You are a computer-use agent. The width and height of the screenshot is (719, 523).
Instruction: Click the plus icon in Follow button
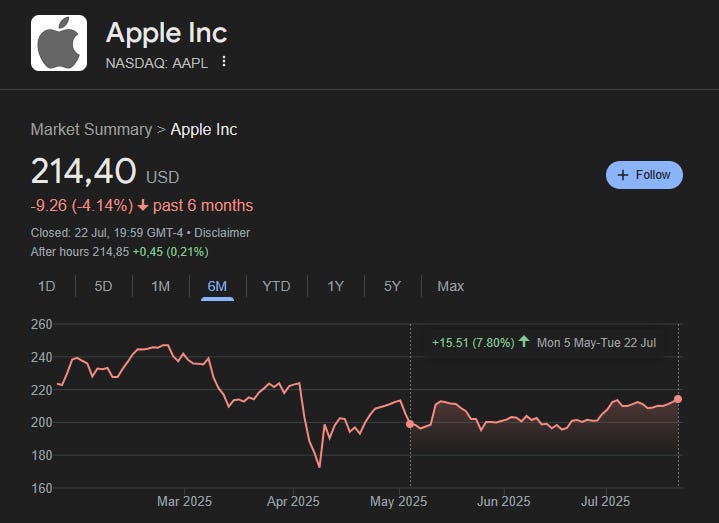(x=623, y=175)
